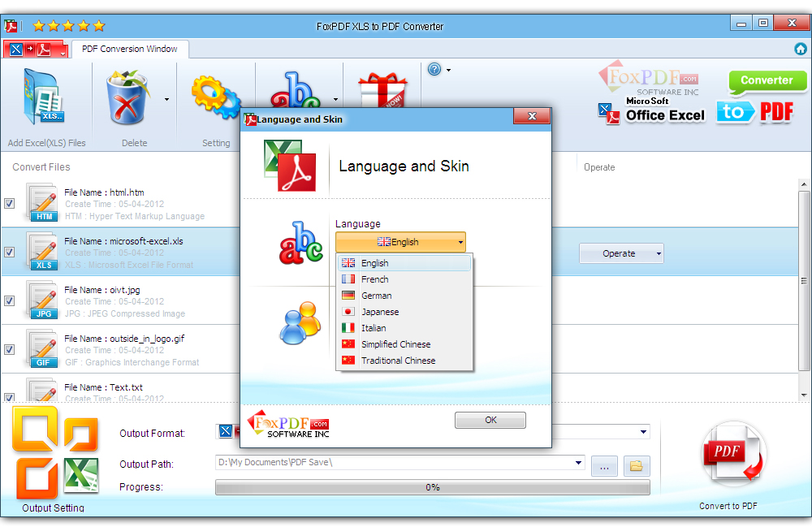Viewport: 812px width, 527px height.
Task: Select English from the language list
Action: [404, 263]
